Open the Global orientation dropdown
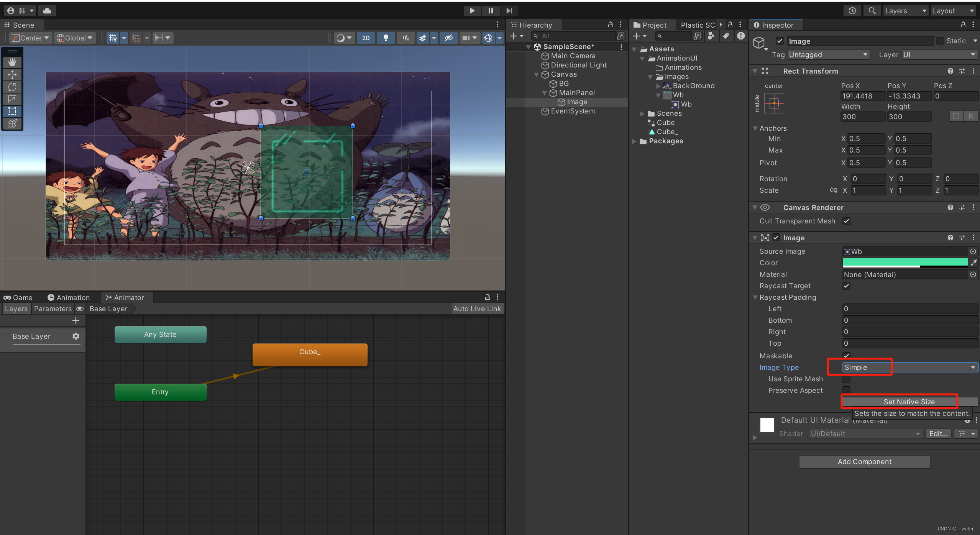The height and width of the screenshot is (535, 980). (x=75, y=38)
